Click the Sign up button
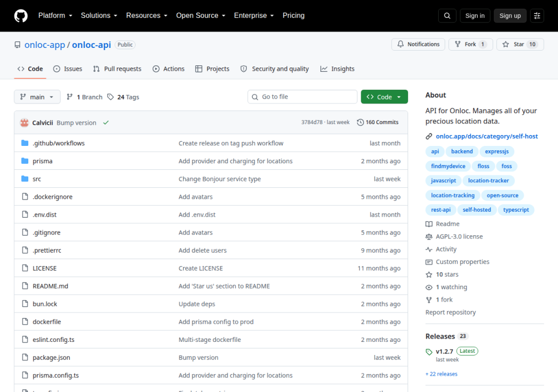 point(510,16)
